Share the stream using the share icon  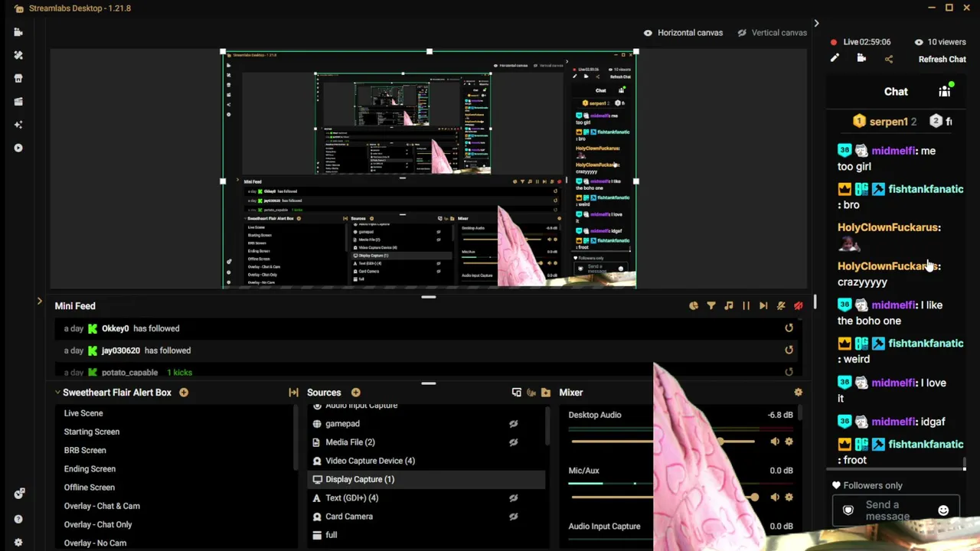pos(888,59)
